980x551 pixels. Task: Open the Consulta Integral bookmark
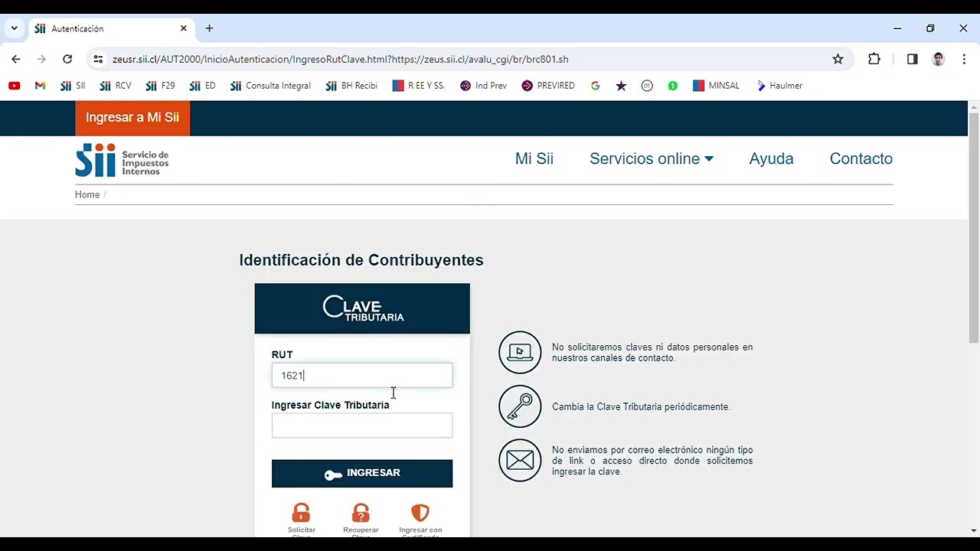coord(270,86)
